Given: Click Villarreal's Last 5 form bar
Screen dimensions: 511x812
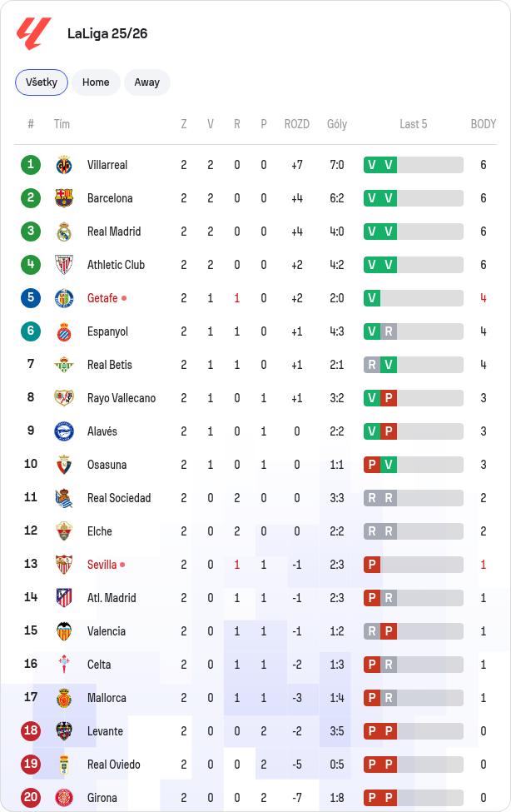Looking at the screenshot, I should click(413, 165).
